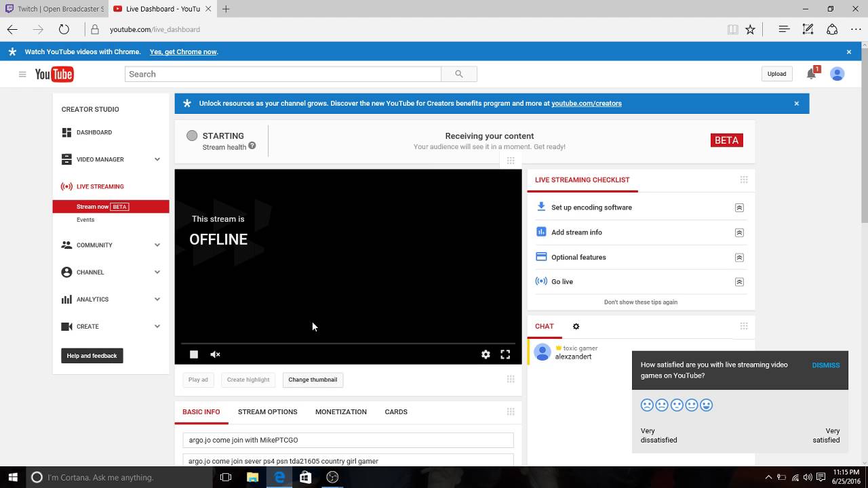Open the Cards tab

(x=396, y=412)
